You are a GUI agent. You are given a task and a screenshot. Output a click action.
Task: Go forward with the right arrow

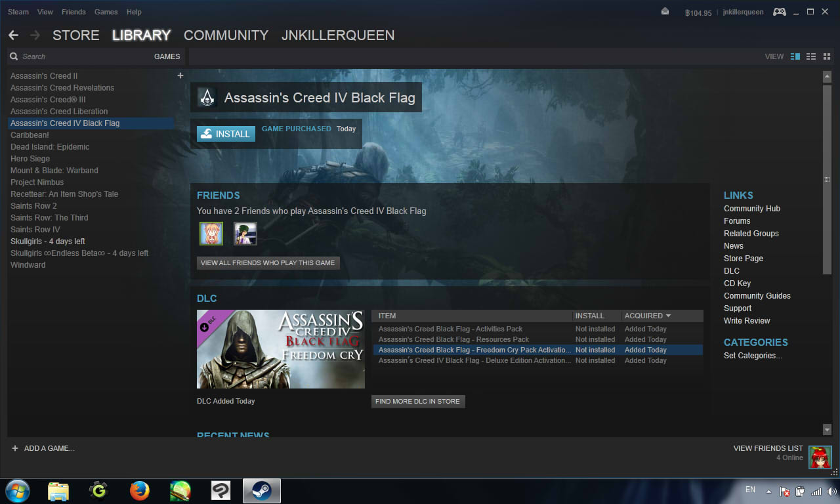35,35
